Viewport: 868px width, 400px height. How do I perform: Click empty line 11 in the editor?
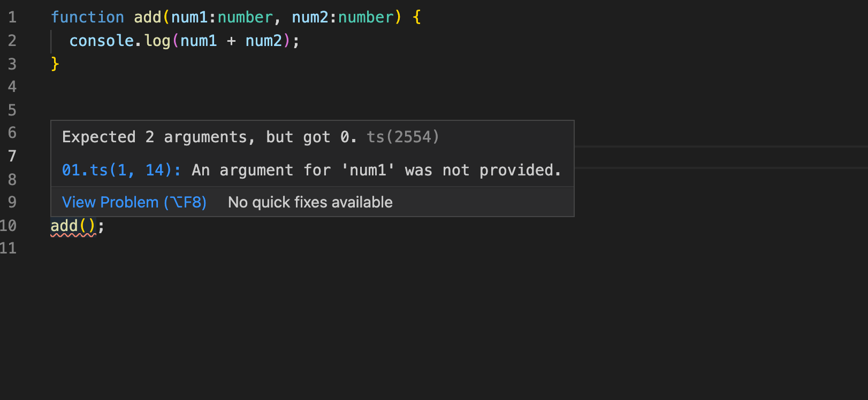(161, 248)
